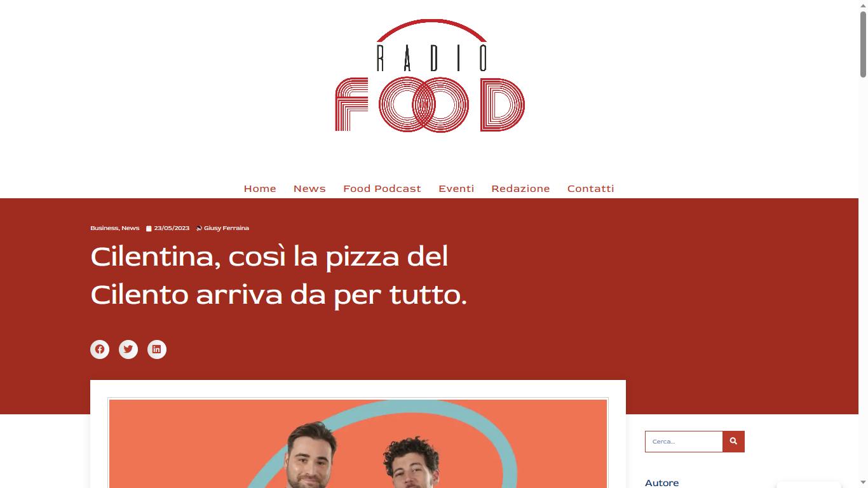
Task: Share article on Twitter
Action: (x=128, y=349)
